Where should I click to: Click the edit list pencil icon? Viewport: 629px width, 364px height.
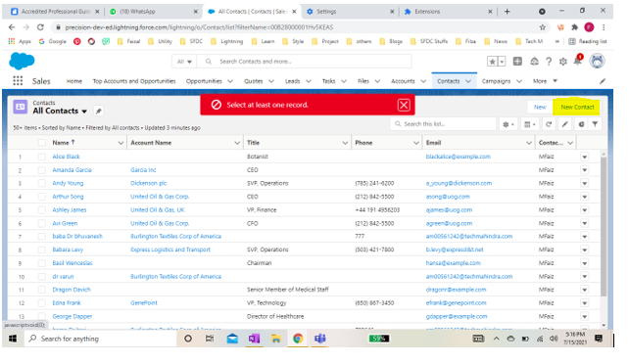[564, 124]
